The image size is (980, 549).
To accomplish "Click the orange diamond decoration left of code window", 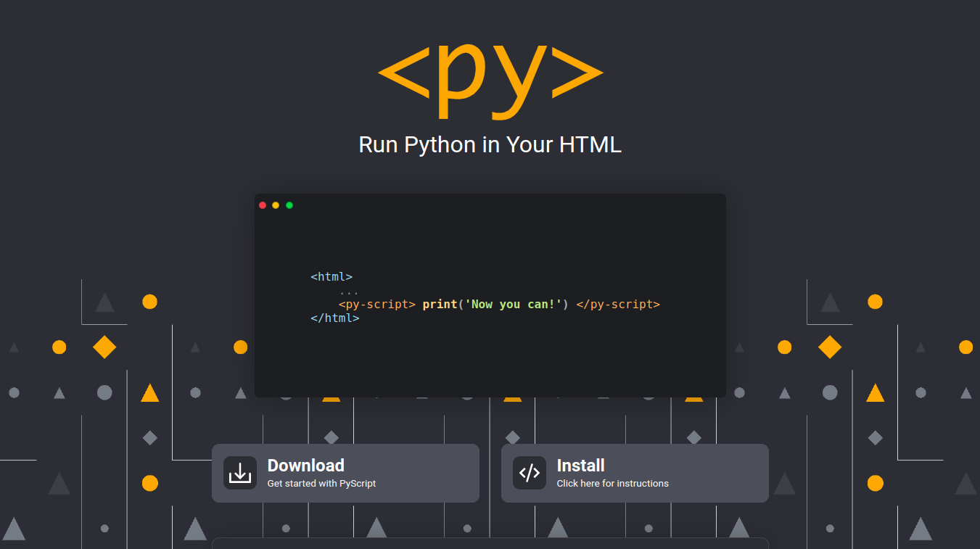I will coord(104,347).
